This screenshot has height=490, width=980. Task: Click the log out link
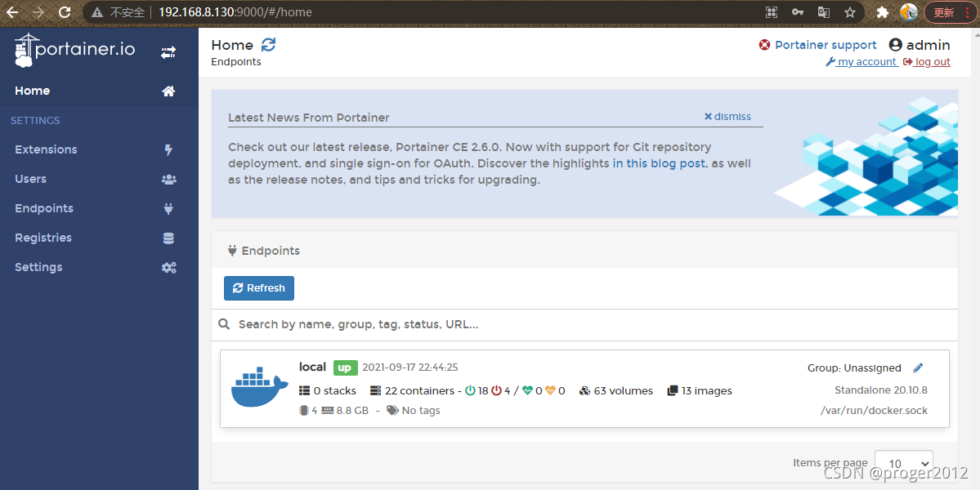click(x=927, y=62)
